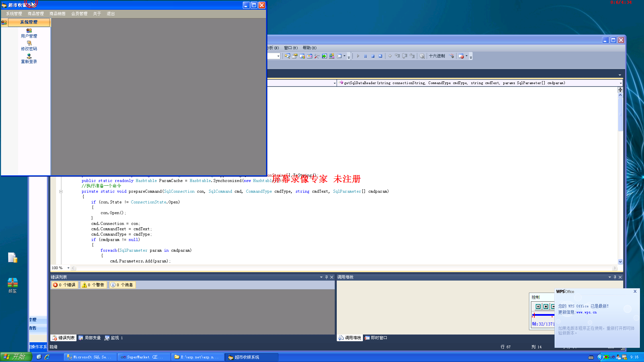The width and height of the screenshot is (644, 362).
Task: Pin the 错误列表 panel
Action: coord(326,277)
